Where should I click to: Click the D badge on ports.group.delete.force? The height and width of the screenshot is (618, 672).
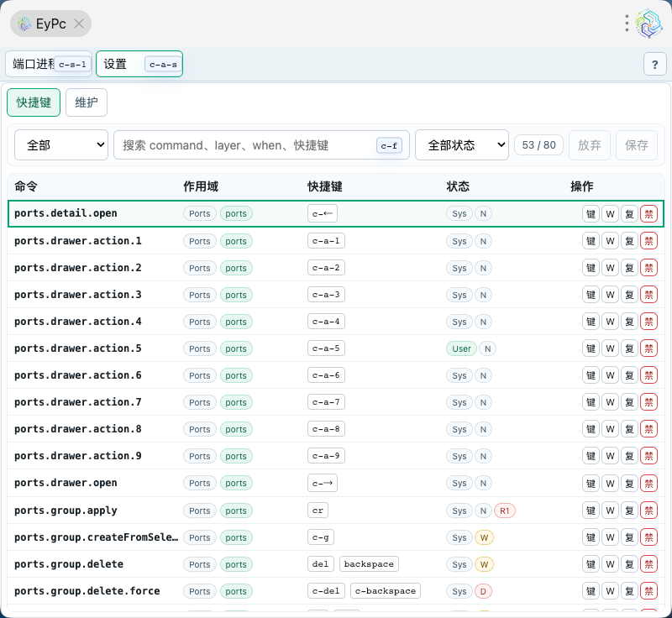(x=483, y=591)
